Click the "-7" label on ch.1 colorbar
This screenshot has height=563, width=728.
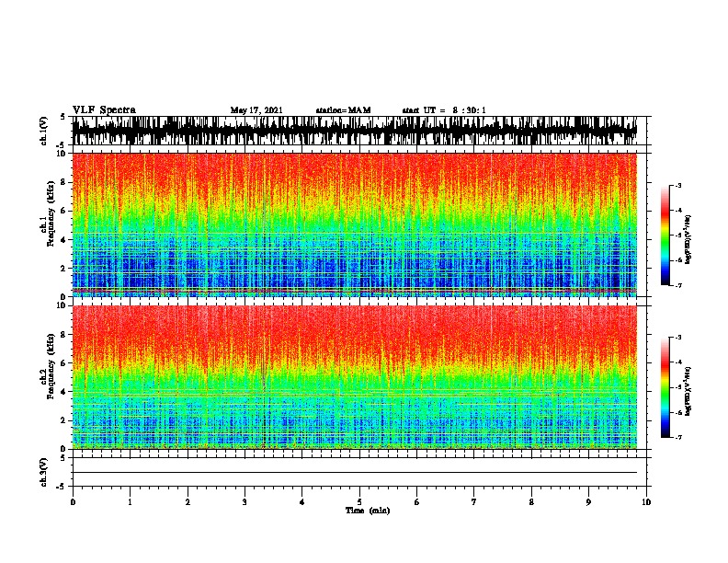pyautogui.click(x=678, y=285)
